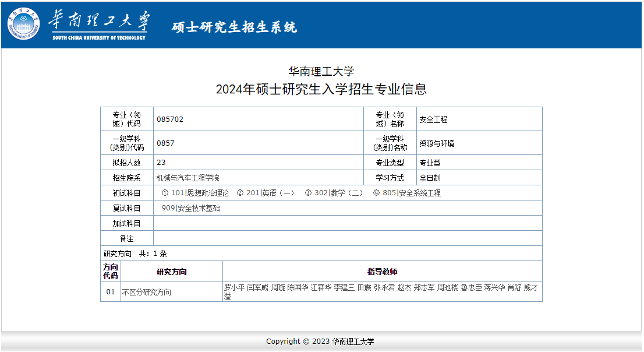The height and width of the screenshot is (352, 644).
Task: Click the 一级学科(类别)名称 label cell
Action: click(x=390, y=143)
